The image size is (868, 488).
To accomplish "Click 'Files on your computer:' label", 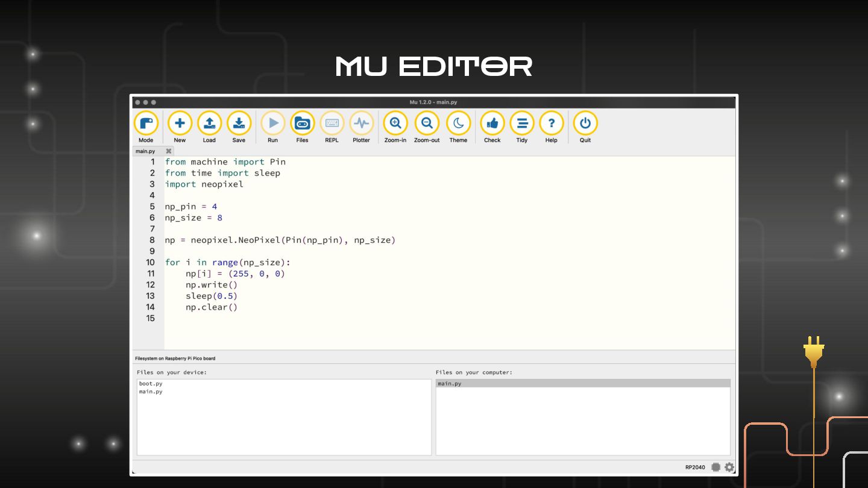I will pyautogui.click(x=474, y=372).
